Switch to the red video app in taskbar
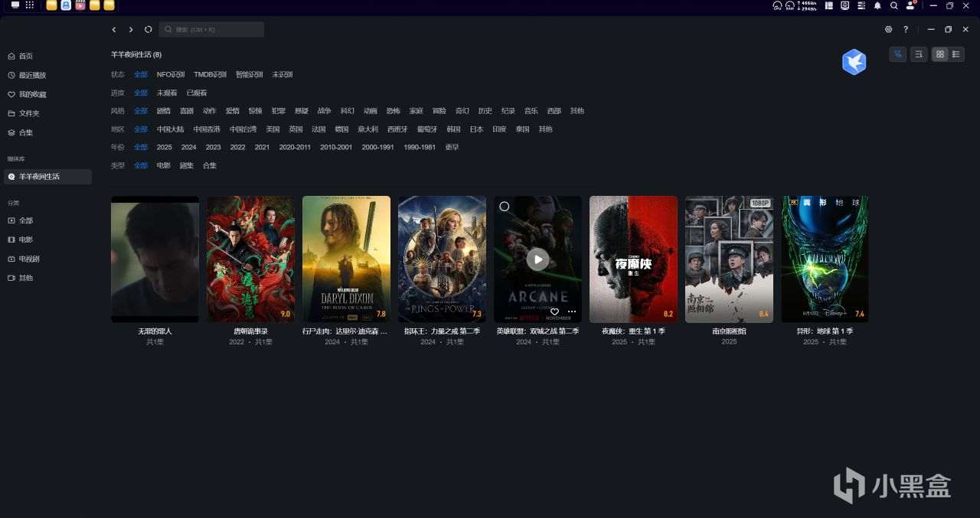Image resolution: width=980 pixels, height=518 pixels. pos(80,5)
